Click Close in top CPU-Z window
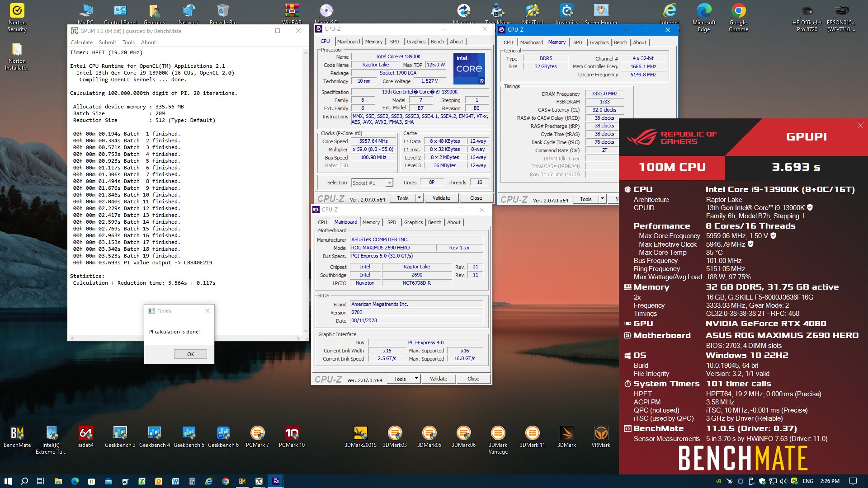Viewport: 868px width, 488px height. [x=476, y=198]
